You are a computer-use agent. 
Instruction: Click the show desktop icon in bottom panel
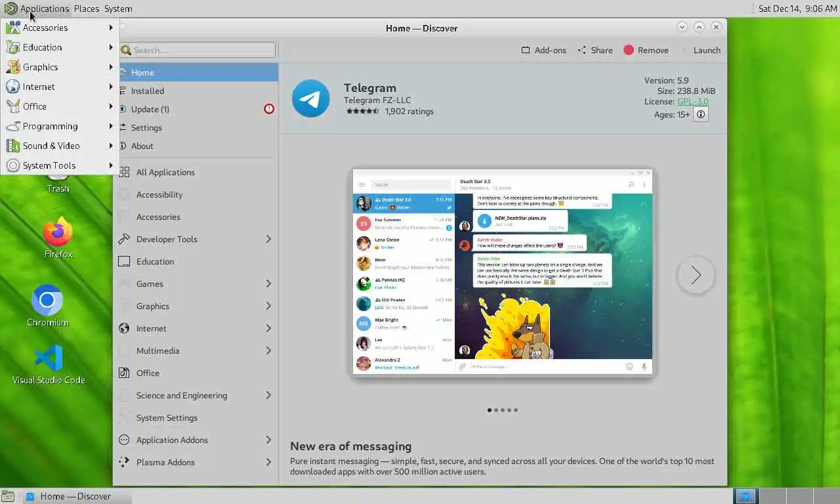click(x=7, y=496)
